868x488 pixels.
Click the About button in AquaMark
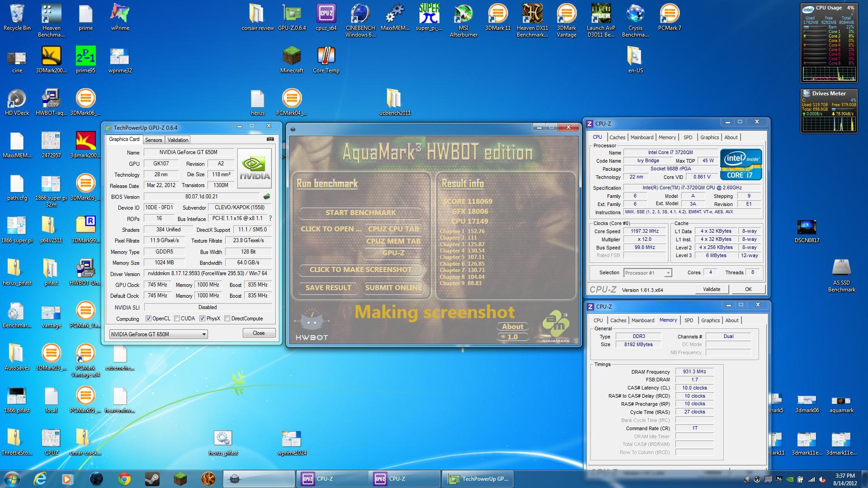pos(512,326)
